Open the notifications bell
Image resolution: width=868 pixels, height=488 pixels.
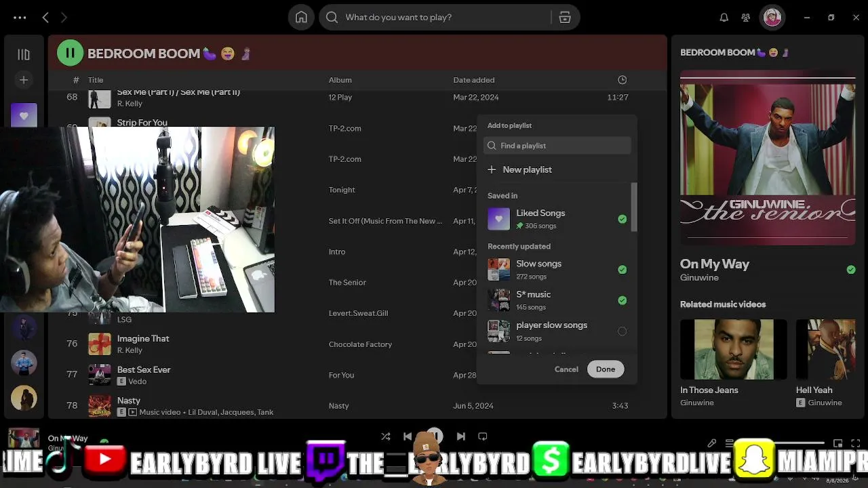(x=724, y=18)
